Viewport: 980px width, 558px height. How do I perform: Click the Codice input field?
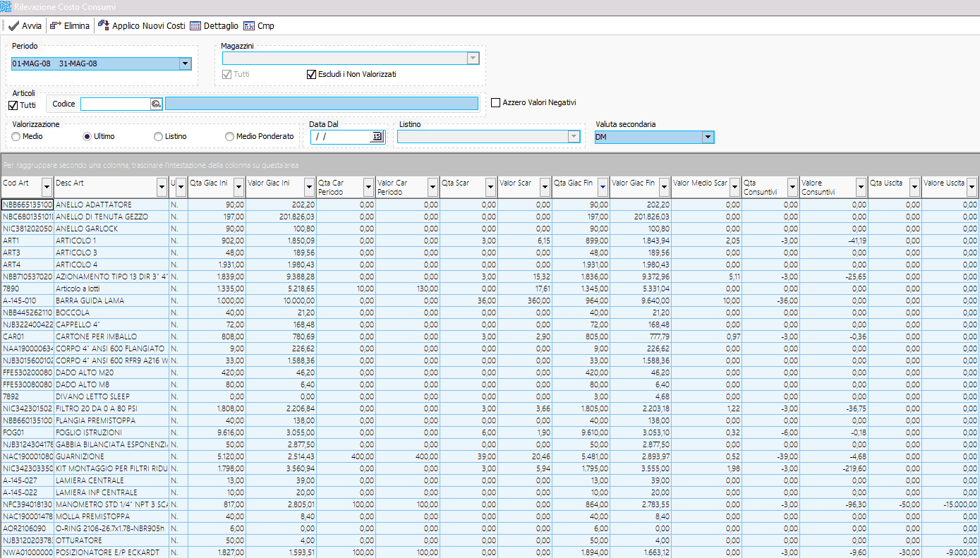[x=116, y=104]
